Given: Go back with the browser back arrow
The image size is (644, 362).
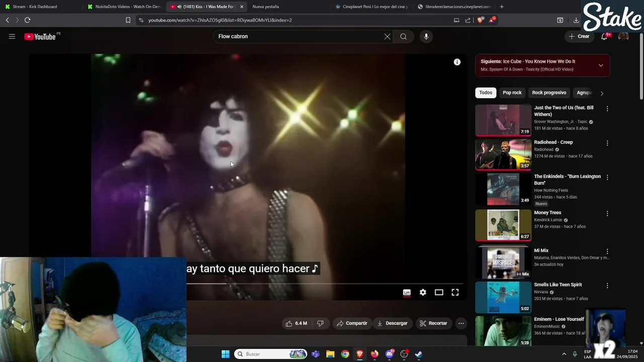Looking at the screenshot, I should tap(8, 20).
